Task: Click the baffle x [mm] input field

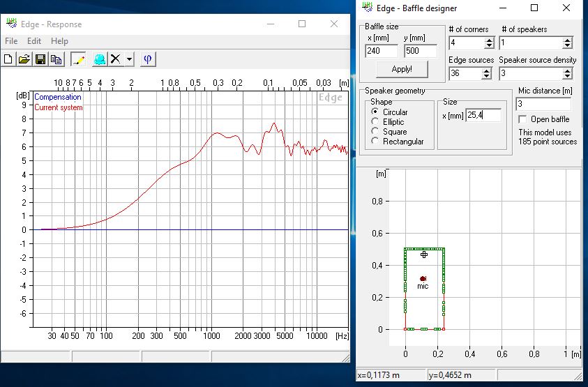Action: point(382,51)
